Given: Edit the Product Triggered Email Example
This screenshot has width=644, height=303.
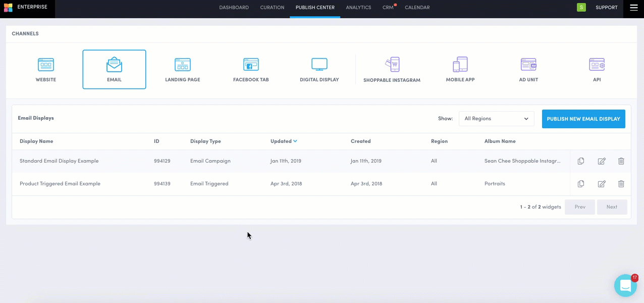Looking at the screenshot, I should 601,184.
